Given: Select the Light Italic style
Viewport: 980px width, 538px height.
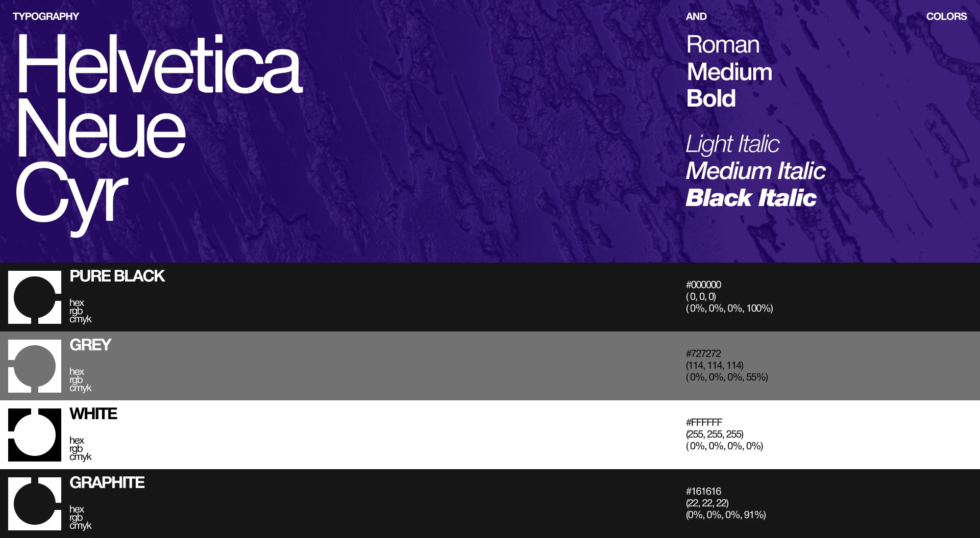Looking at the screenshot, I should pos(732,144).
